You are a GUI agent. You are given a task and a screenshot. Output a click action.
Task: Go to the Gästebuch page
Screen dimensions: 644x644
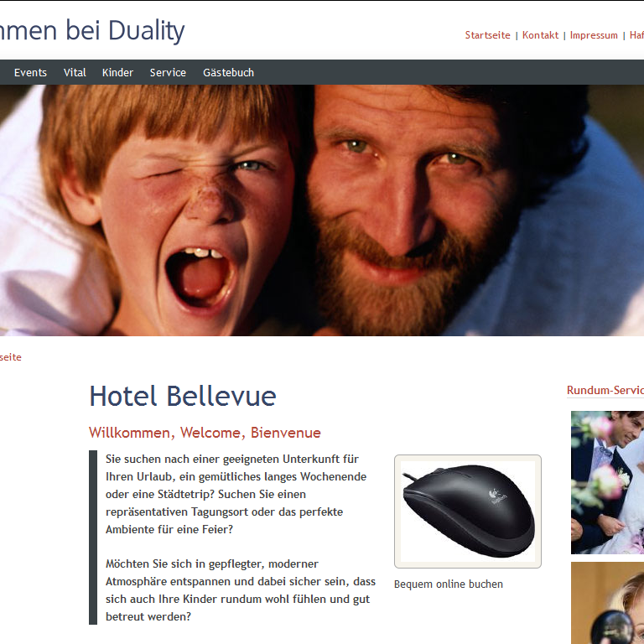point(228,73)
